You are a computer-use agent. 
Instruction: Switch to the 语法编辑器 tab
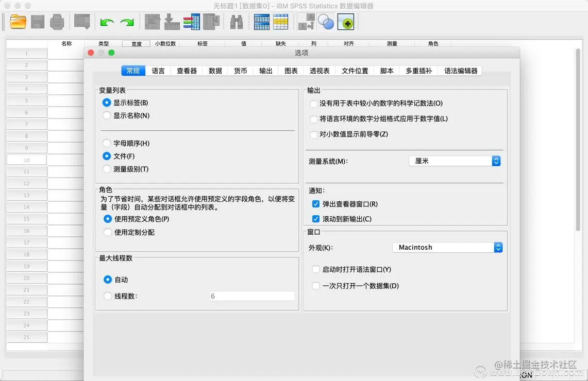(x=461, y=71)
